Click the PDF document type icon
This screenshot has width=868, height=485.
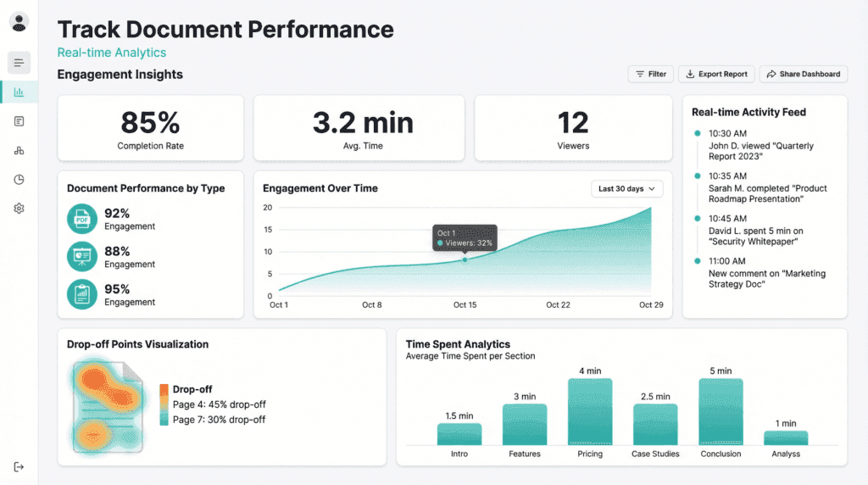point(82,219)
